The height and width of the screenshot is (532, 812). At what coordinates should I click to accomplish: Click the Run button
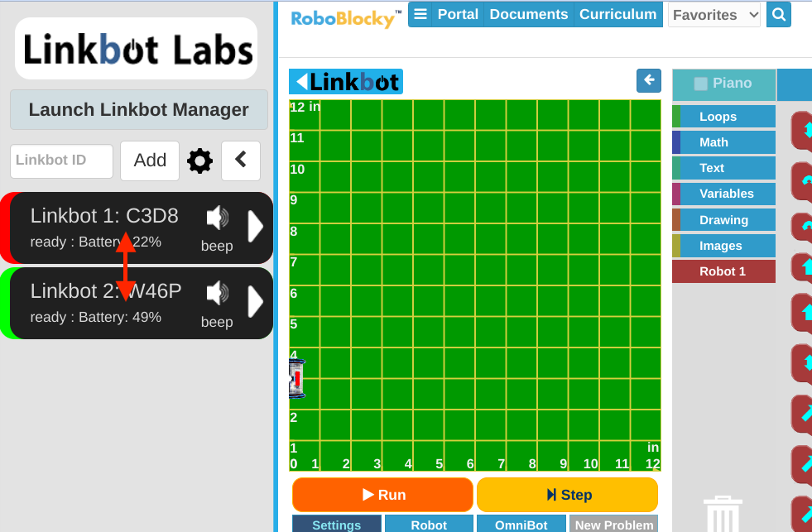382,495
